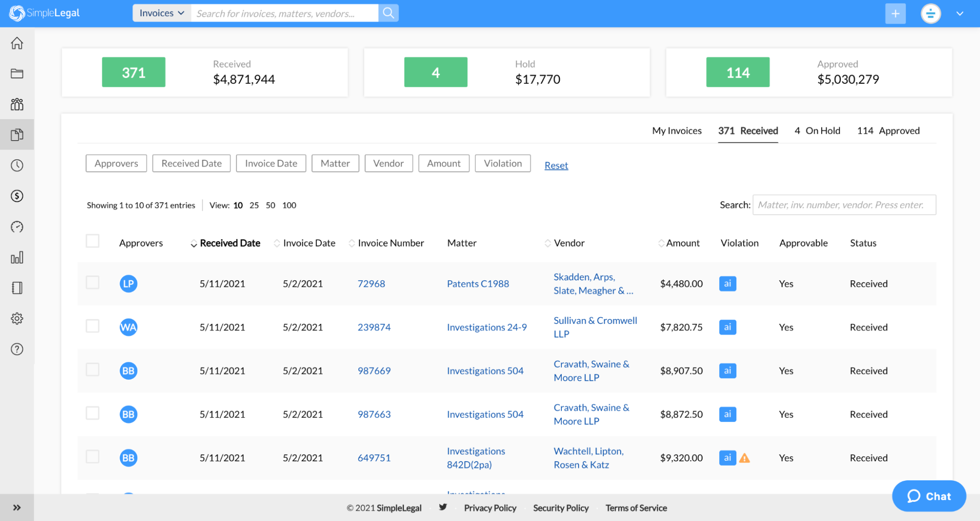Image resolution: width=980 pixels, height=521 pixels.
Task: Click the Reset filters link
Action: [556, 166]
